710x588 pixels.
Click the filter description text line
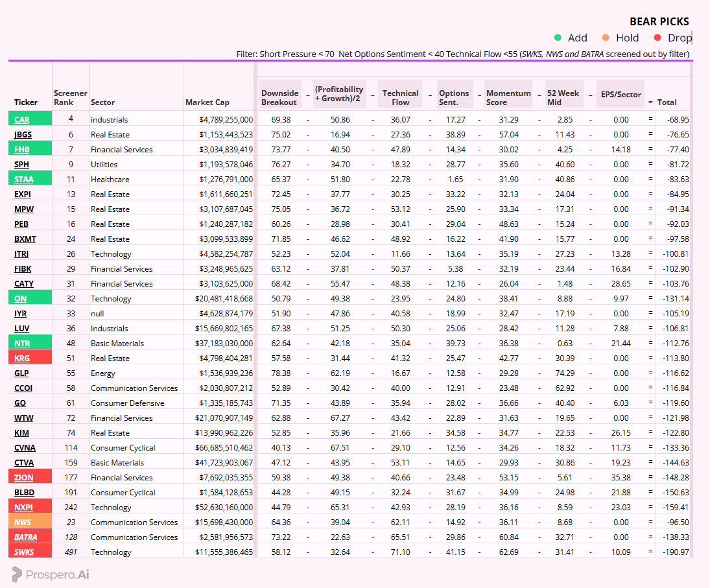pyautogui.click(x=463, y=54)
